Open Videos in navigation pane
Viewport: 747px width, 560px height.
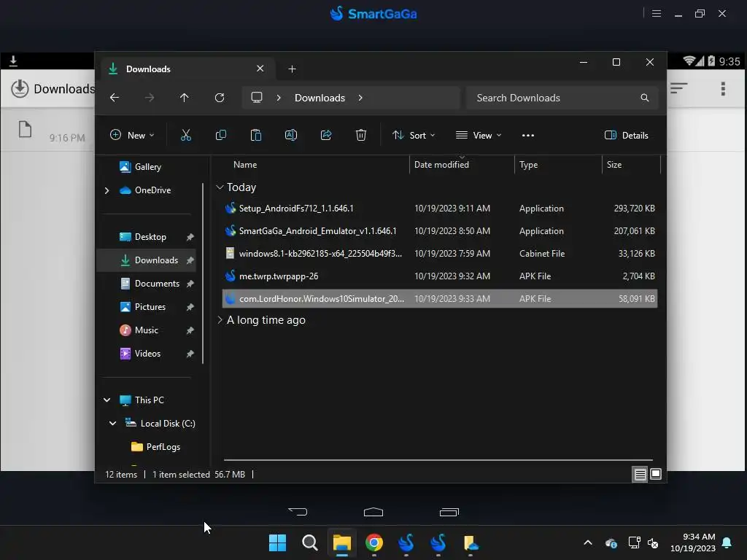tap(140, 354)
